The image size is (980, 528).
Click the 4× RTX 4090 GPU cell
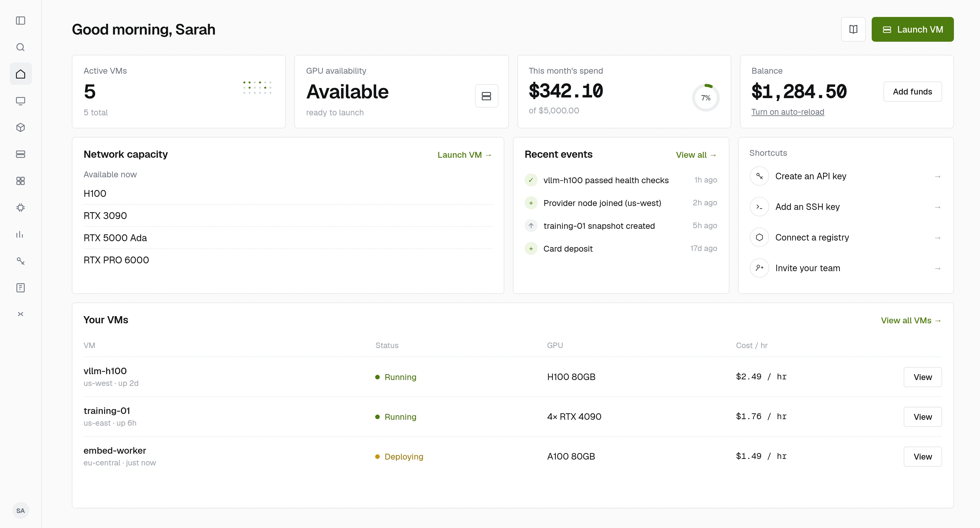click(x=574, y=417)
